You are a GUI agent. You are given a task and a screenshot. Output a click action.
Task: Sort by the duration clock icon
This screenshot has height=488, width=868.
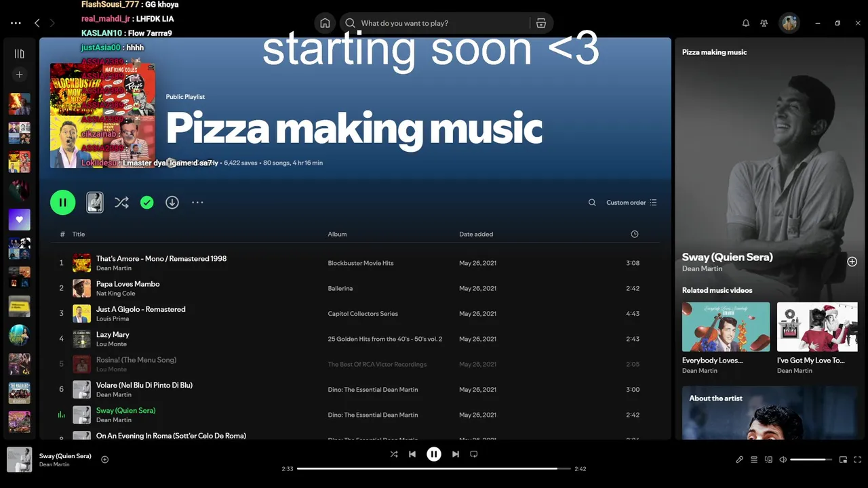click(x=635, y=234)
